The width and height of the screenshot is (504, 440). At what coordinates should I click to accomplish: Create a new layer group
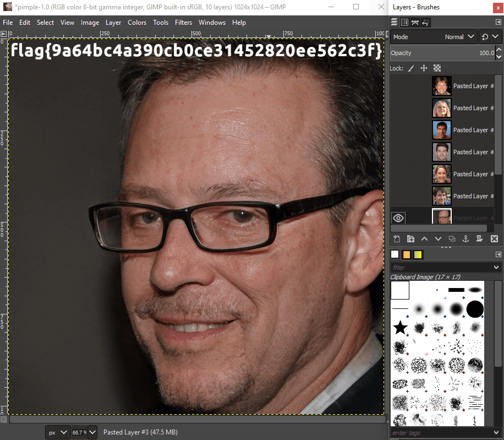410,238
